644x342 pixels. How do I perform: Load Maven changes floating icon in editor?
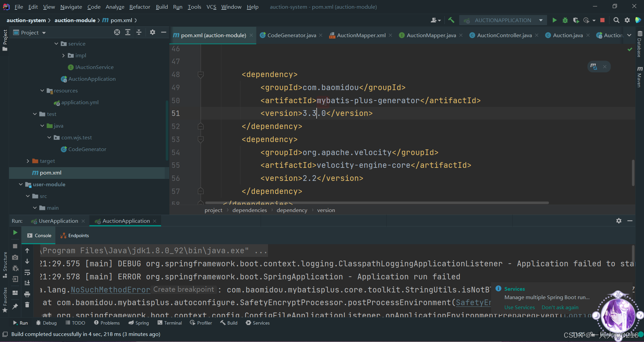(x=594, y=67)
